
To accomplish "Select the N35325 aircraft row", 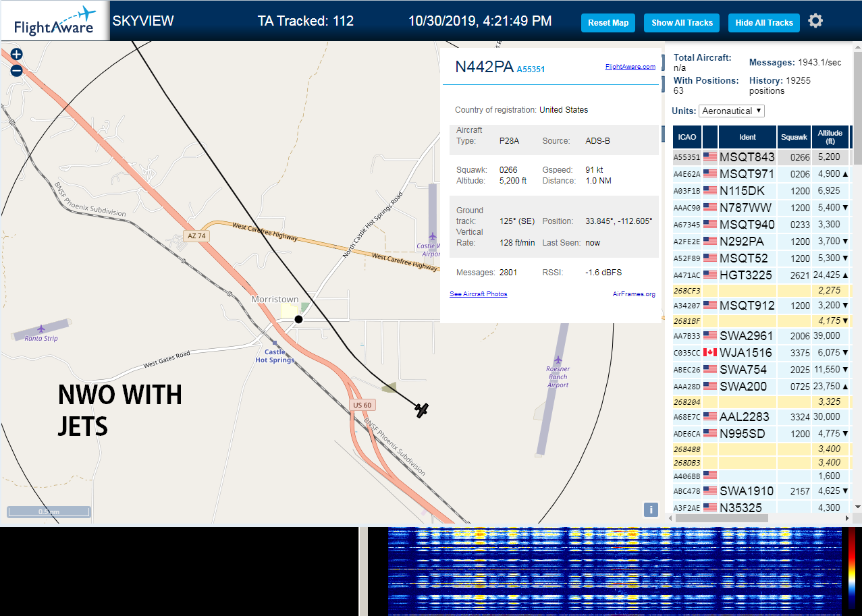I will pos(762,507).
